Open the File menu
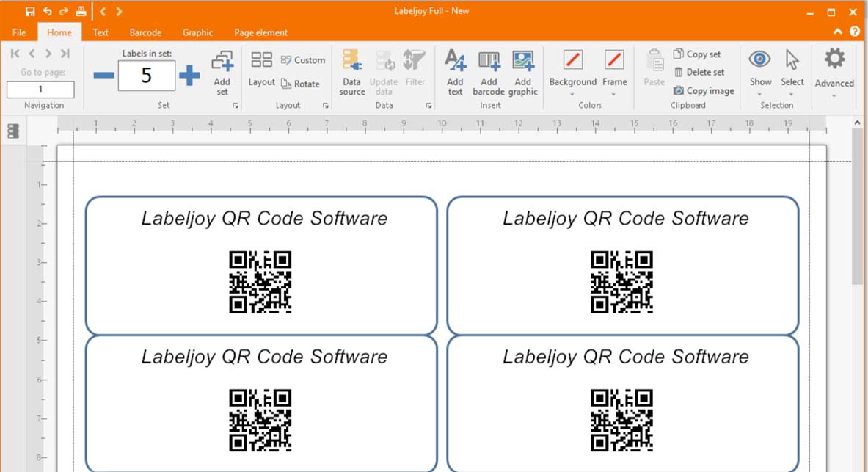The height and width of the screenshot is (472, 868). coord(19,32)
